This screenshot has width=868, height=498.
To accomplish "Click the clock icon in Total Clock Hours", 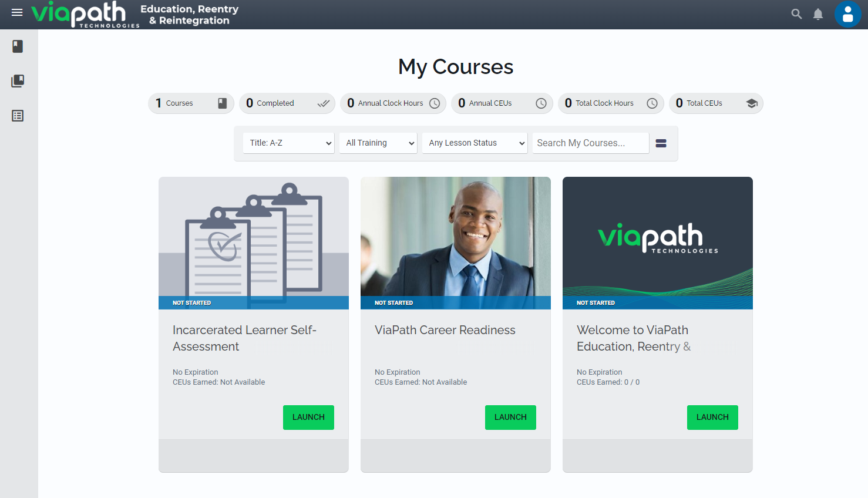I will (x=652, y=103).
